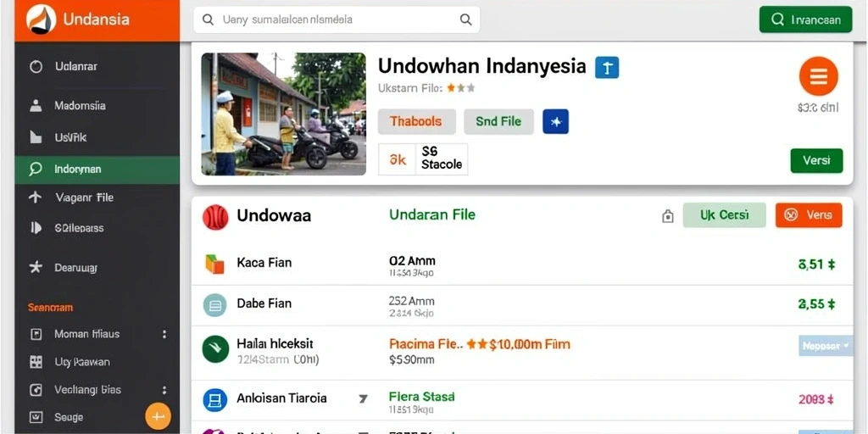Click the magnifier icon at search box right
868x434 pixels.
click(x=465, y=19)
